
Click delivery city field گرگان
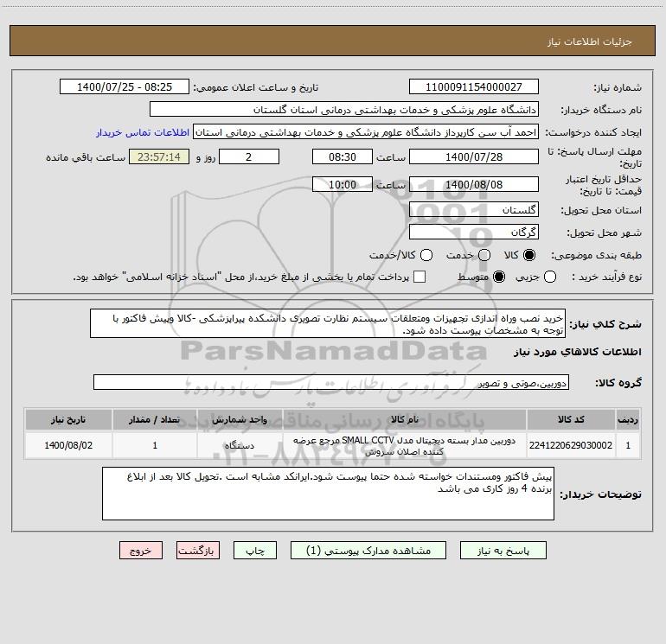(x=474, y=232)
